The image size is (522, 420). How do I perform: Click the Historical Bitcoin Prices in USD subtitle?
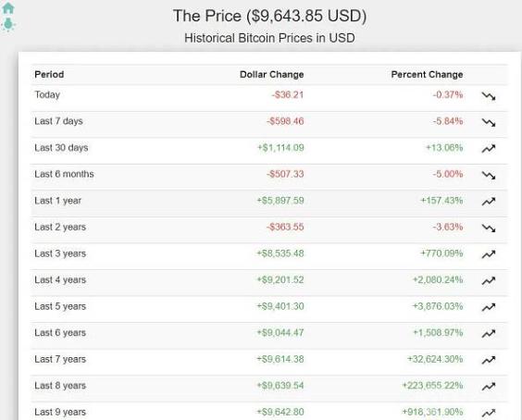click(x=269, y=38)
